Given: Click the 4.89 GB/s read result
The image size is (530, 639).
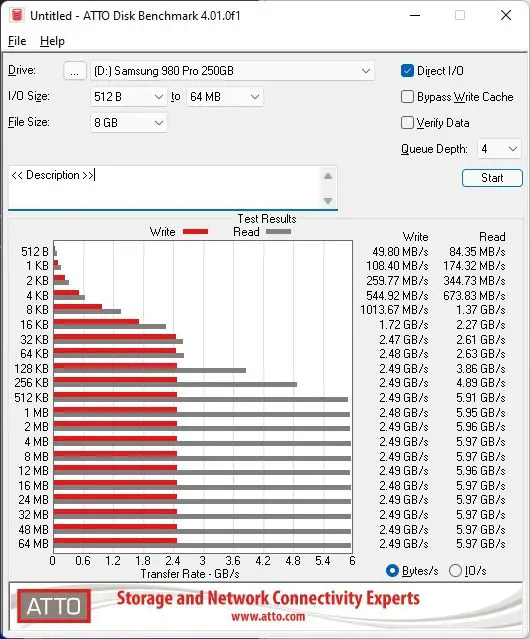Looking at the screenshot, I should click(481, 383).
